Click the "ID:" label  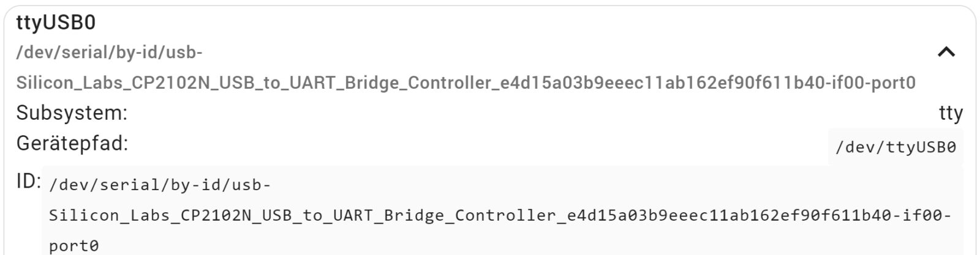tap(28, 181)
